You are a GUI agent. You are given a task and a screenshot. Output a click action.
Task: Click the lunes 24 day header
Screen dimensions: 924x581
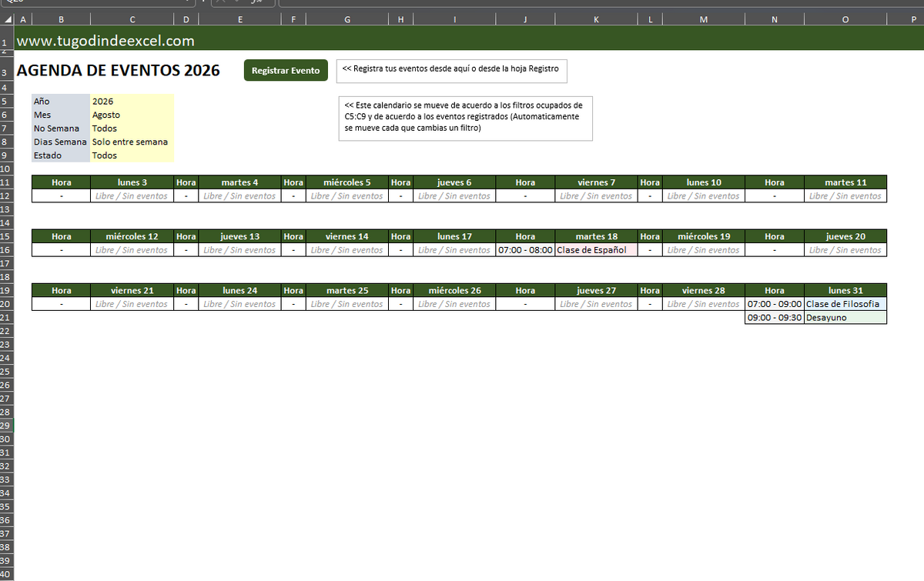239,290
